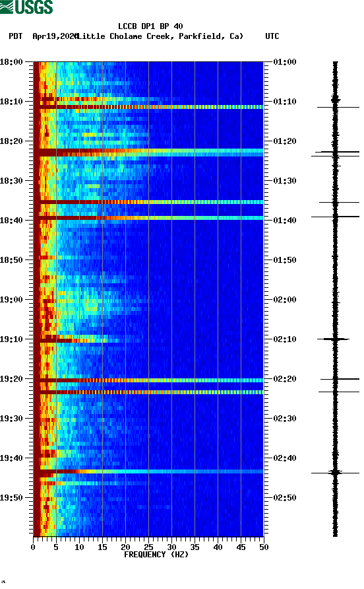Click the 18:00 PDT time label
Screen dimensions: 364x589
(x=11, y=62)
